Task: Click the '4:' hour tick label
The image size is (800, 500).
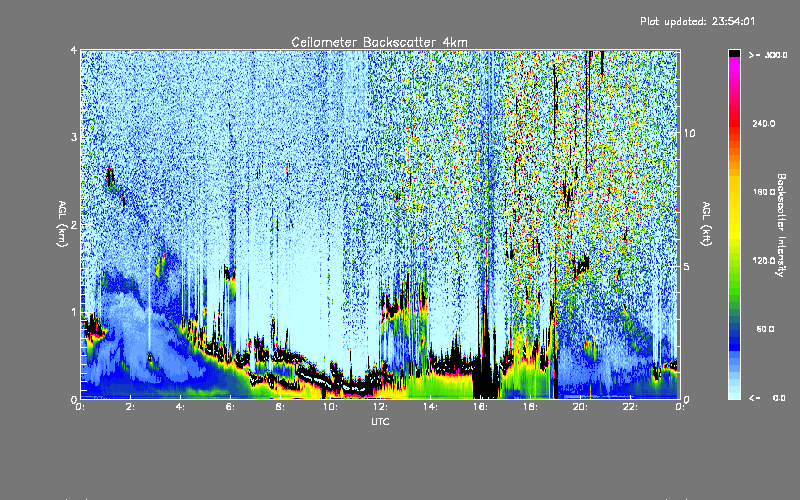Action: [x=180, y=407]
